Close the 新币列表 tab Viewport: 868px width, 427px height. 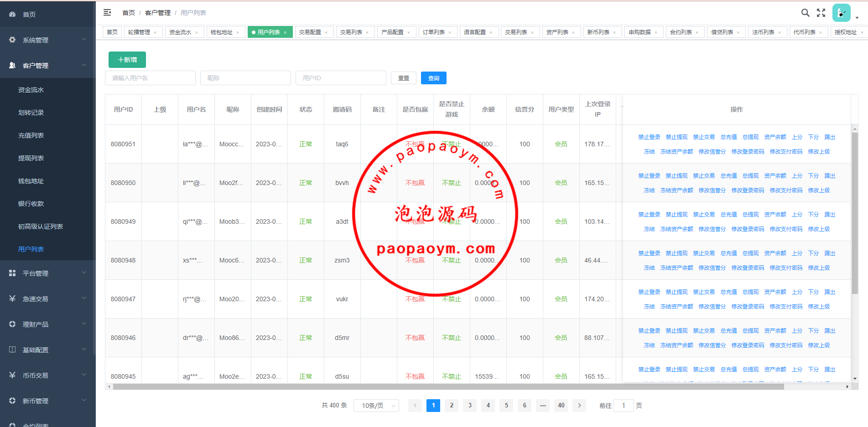614,32
